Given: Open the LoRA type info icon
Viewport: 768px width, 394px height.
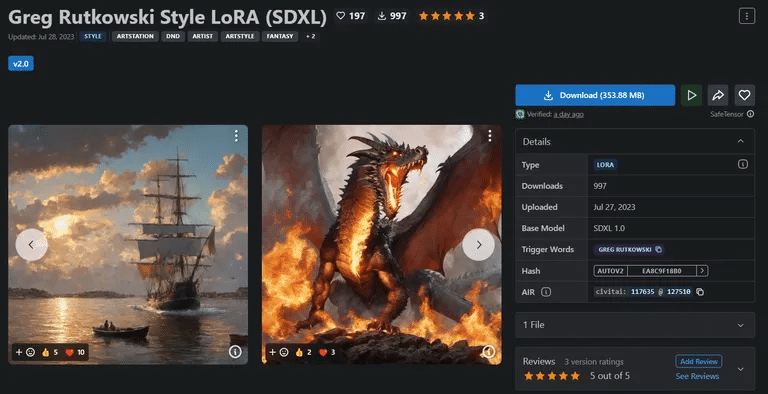Looking at the screenshot, I should 743,165.
